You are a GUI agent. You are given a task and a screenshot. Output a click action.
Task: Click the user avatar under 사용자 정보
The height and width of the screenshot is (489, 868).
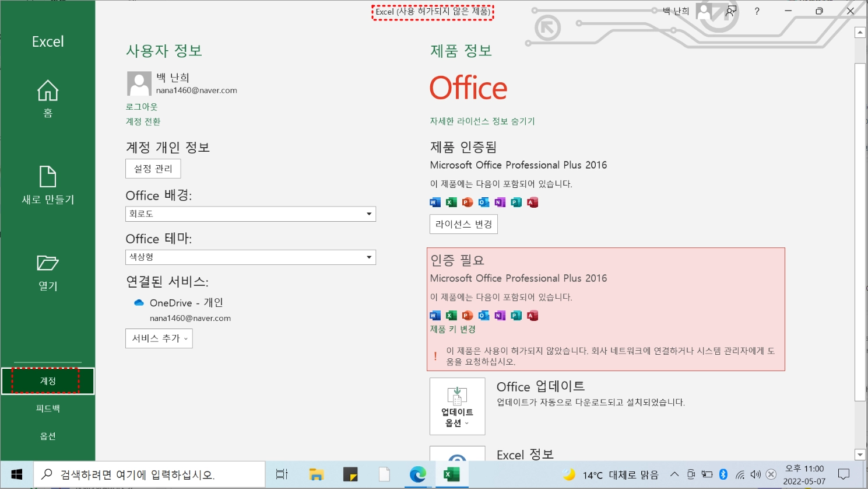[x=139, y=83]
